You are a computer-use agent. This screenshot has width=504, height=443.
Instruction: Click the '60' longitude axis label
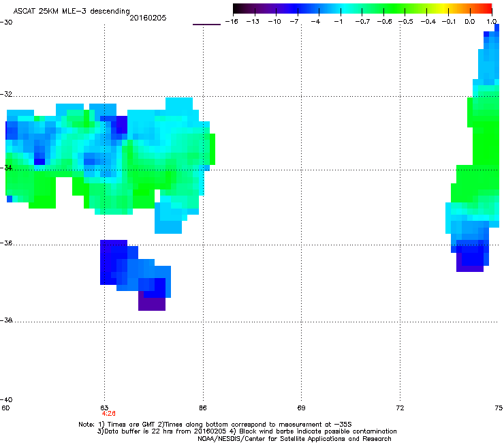tap(5, 408)
